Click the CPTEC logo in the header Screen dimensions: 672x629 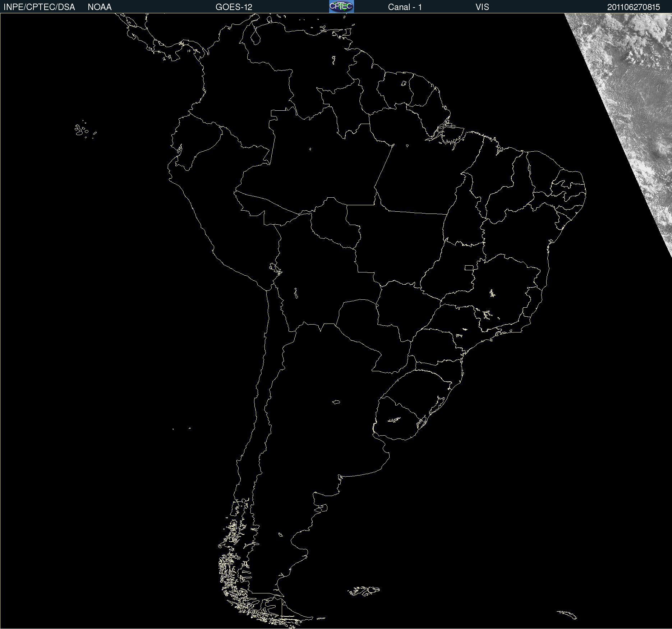341,6
